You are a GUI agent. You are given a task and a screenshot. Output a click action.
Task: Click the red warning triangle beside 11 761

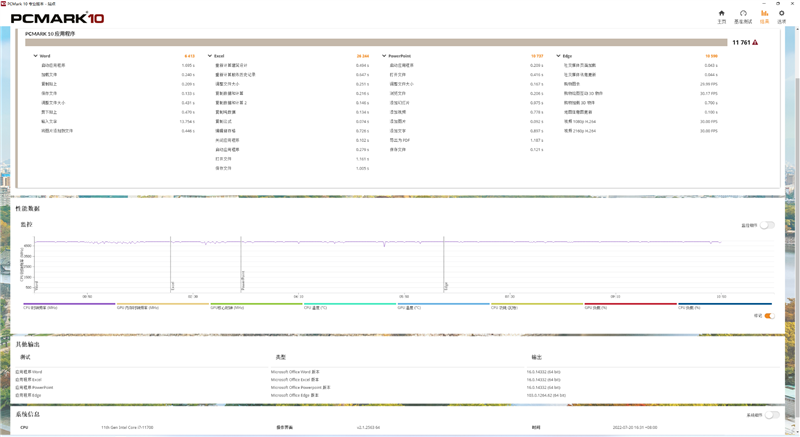click(x=755, y=42)
